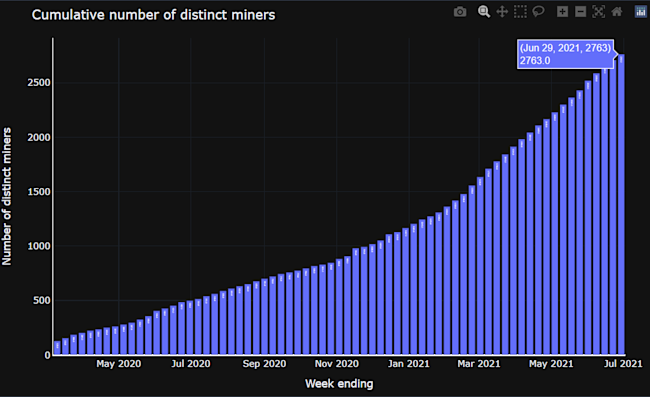Choose the Lasso Select tool

(538, 12)
